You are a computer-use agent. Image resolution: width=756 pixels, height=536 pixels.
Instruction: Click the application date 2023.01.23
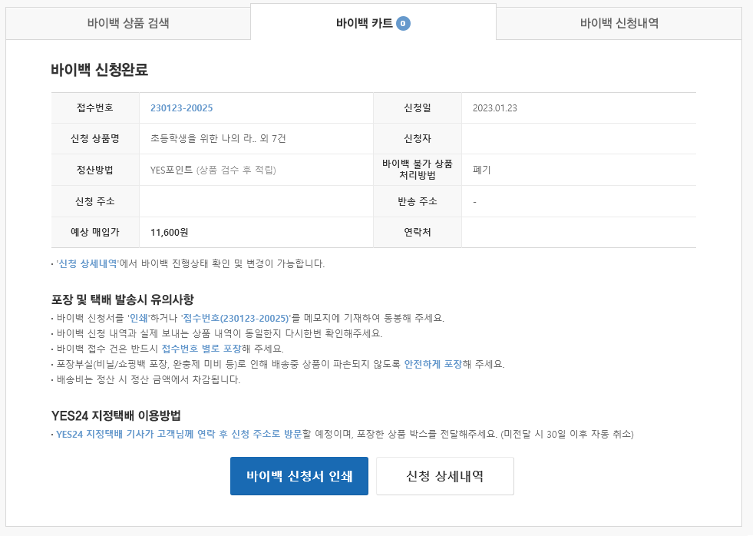pyautogui.click(x=495, y=108)
